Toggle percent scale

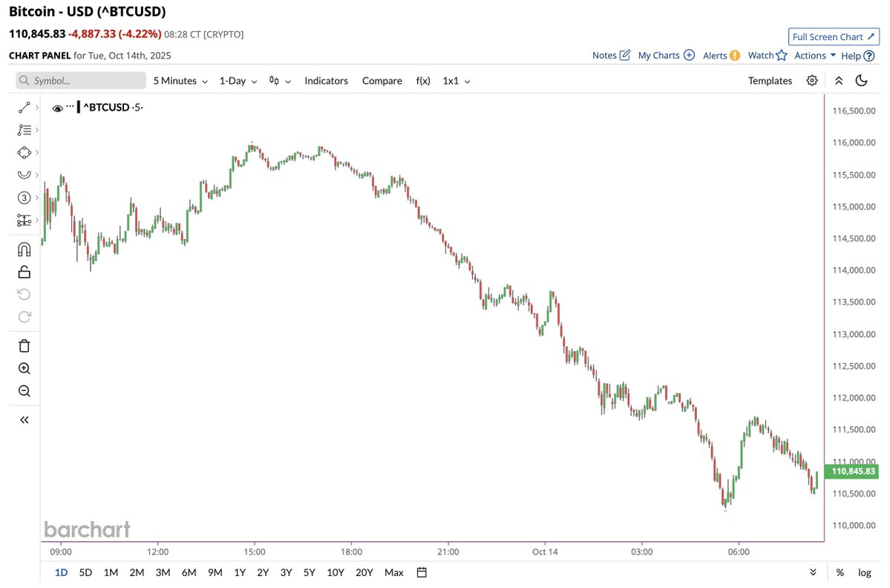pyautogui.click(x=840, y=572)
